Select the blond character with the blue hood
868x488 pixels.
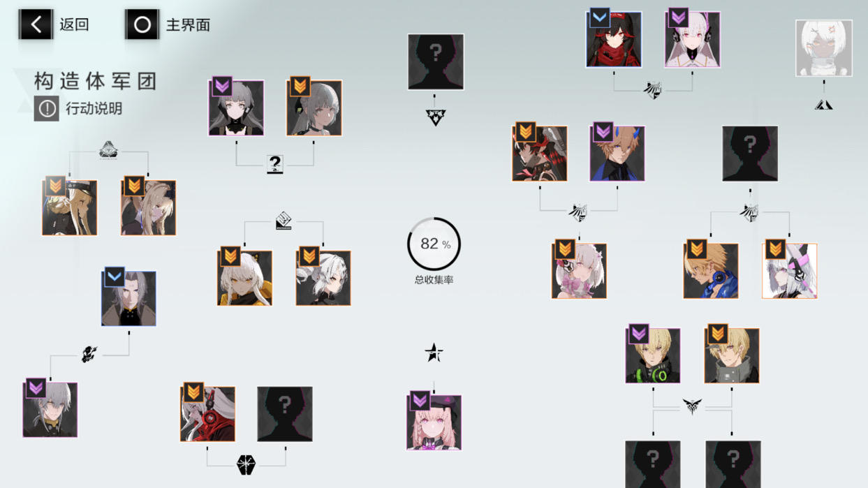tap(711, 271)
